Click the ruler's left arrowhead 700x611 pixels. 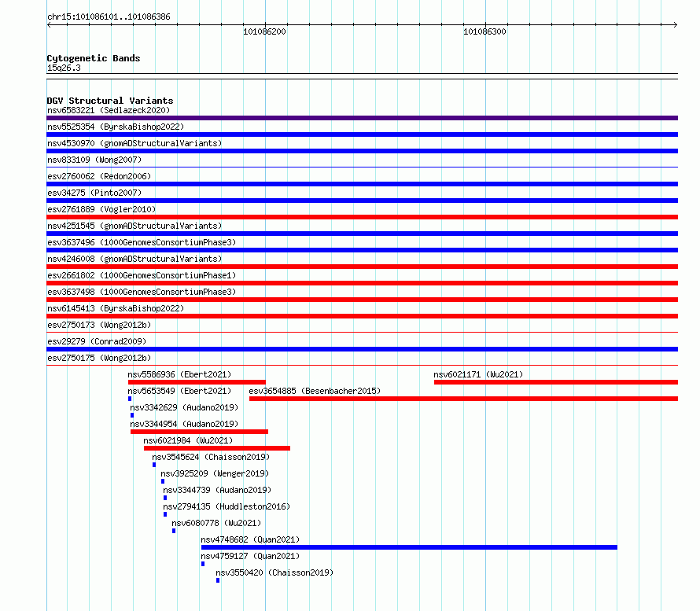[x=49, y=25]
